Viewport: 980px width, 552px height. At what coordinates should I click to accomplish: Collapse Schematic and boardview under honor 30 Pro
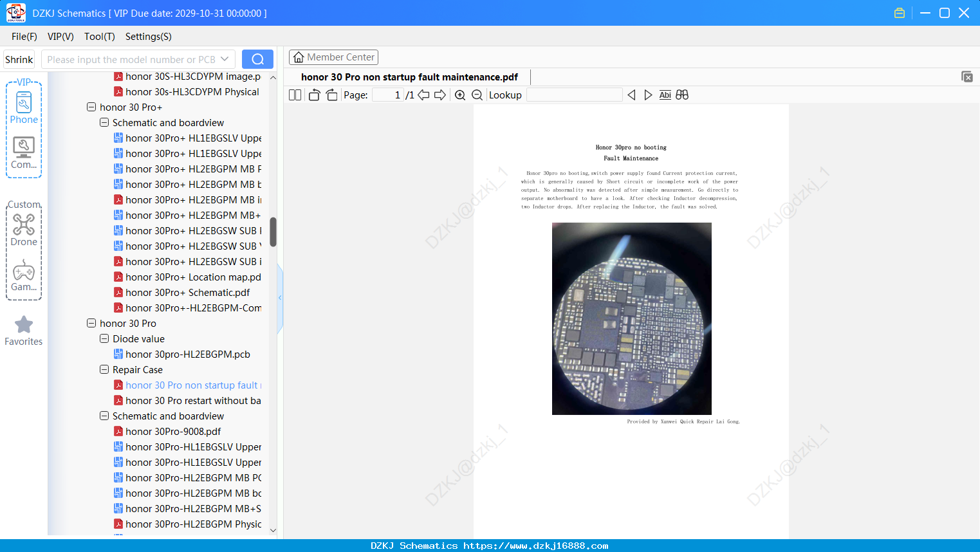[104, 416]
